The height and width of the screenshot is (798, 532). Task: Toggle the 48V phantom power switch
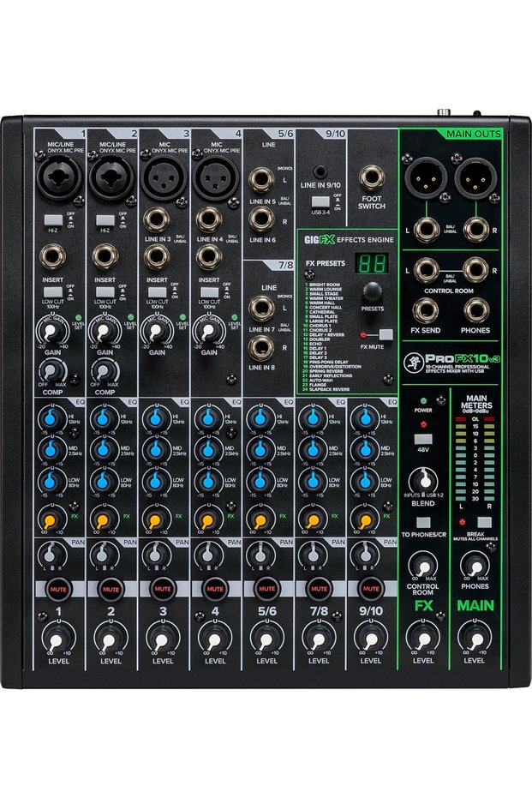(423, 439)
